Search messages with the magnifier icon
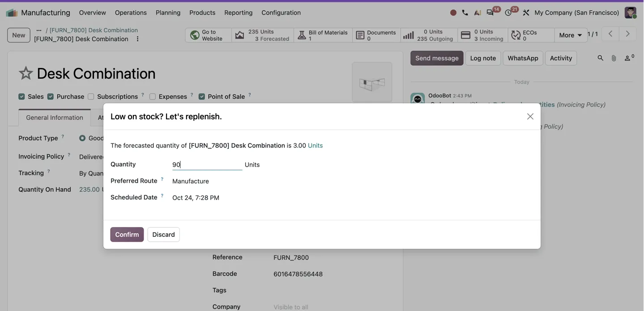The height and width of the screenshot is (311, 644). point(601,58)
